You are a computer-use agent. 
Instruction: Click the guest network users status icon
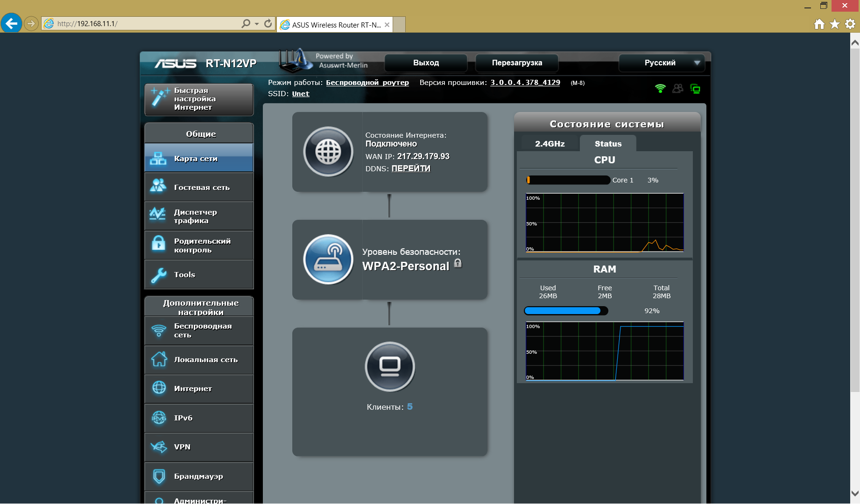click(677, 88)
